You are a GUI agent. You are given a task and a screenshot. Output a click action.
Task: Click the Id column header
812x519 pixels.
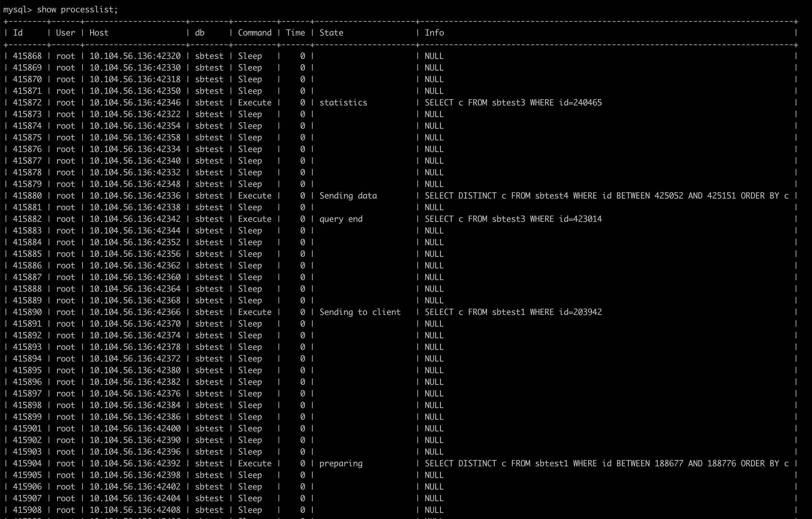click(18, 33)
